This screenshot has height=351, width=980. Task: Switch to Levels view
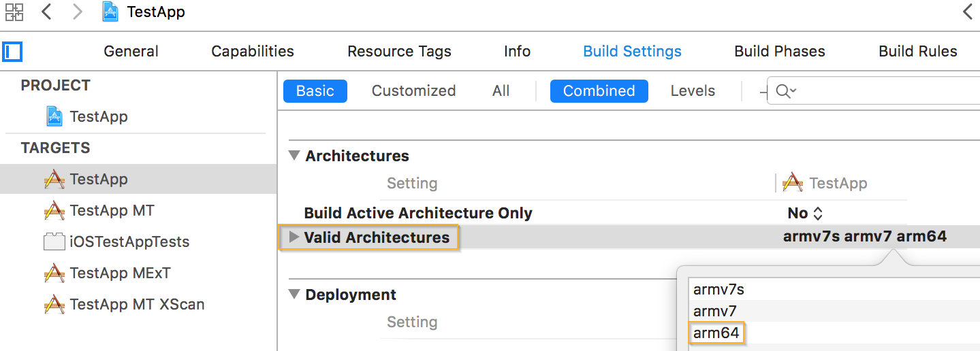[x=693, y=91]
